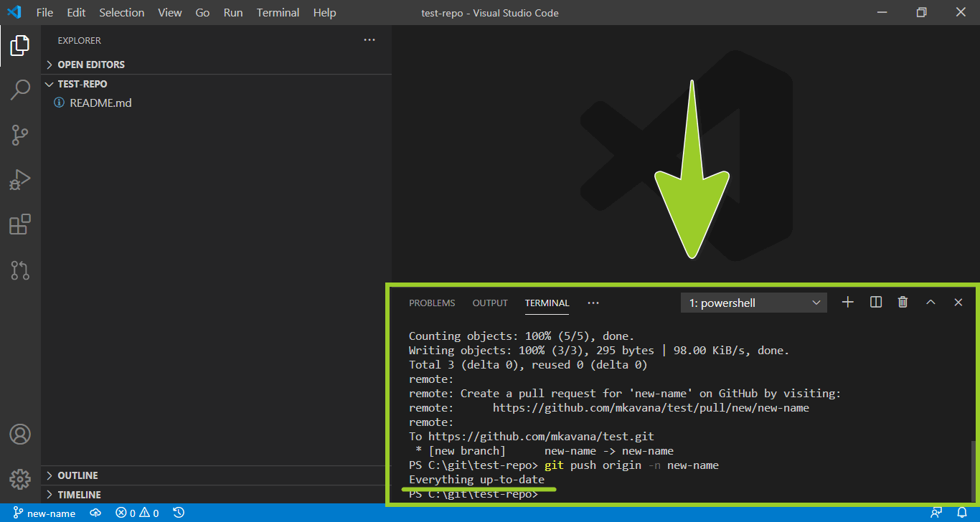Show more panel tabs via ellipsis
The width and height of the screenshot is (980, 522).
(x=593, y=303)
